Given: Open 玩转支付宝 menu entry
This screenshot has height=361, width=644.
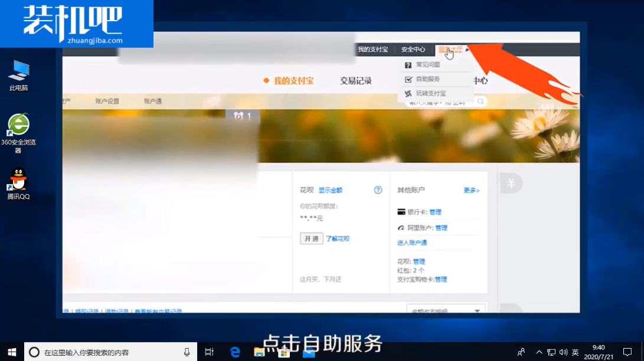Looking at the screenshot, I should (x=430, y=93).
